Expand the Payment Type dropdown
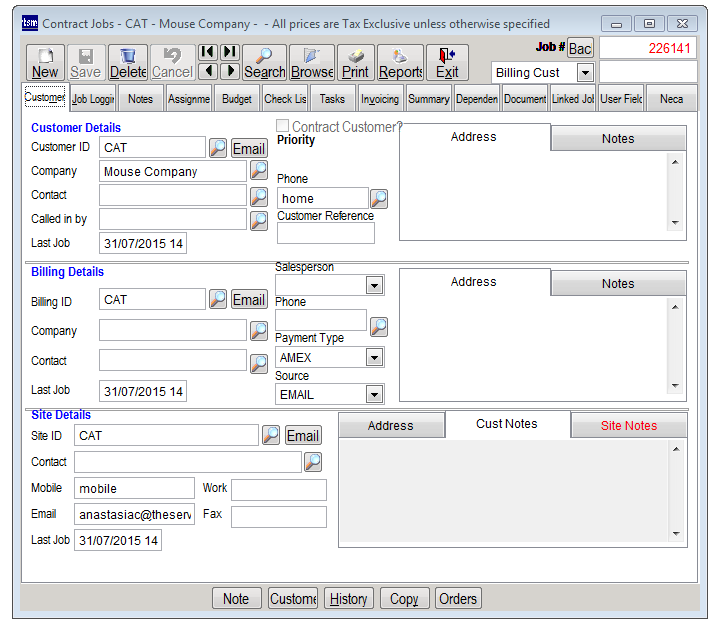Image resolution: width=713 pixels, height=632 pixels. pos(374,357)
